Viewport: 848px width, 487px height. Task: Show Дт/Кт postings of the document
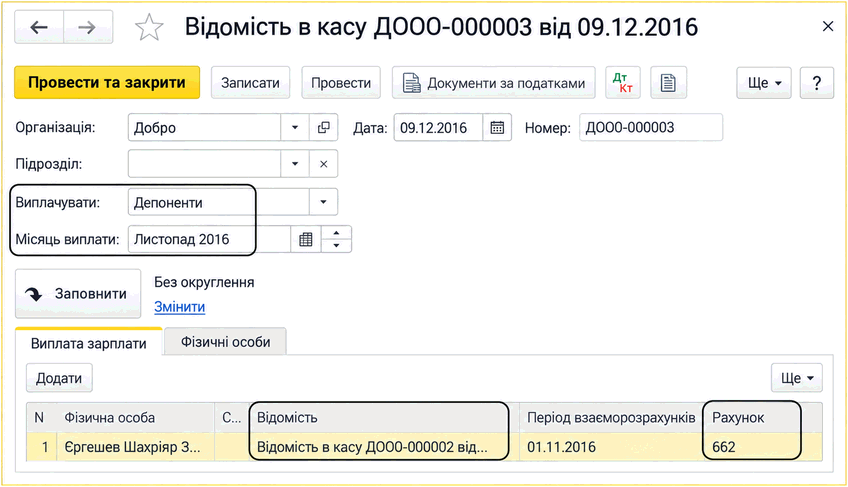pos(623,83)
